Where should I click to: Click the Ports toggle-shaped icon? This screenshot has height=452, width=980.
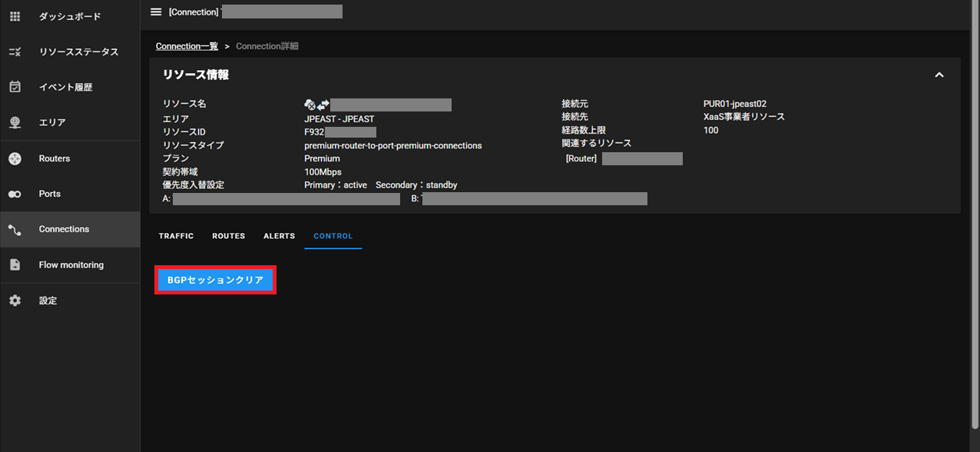click(15, 194)
